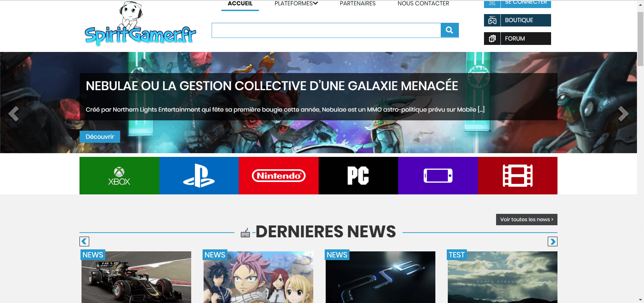644x303 pixels.
Task: Go to previous hero slide arrow
Action: click(x=13, y=114)
